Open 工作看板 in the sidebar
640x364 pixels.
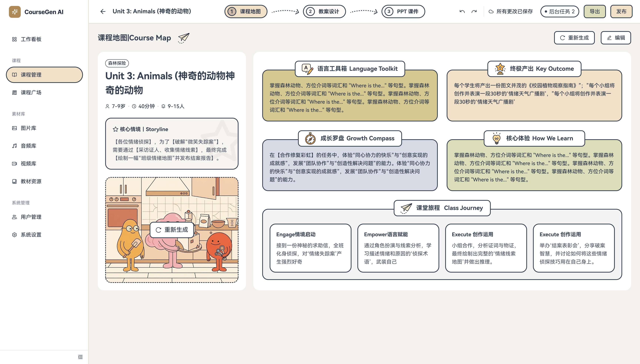coord(44,39)
